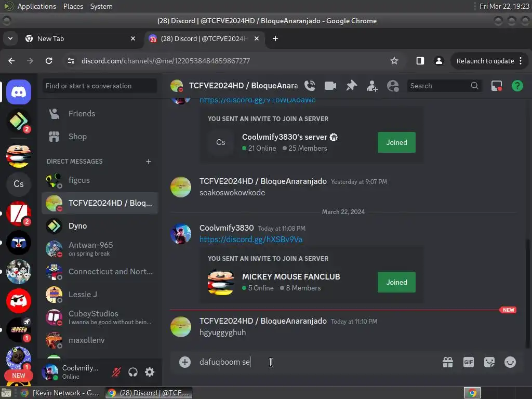Open the System menu
The height and width of the screenshot is (399, 532).
pos(101,6)
